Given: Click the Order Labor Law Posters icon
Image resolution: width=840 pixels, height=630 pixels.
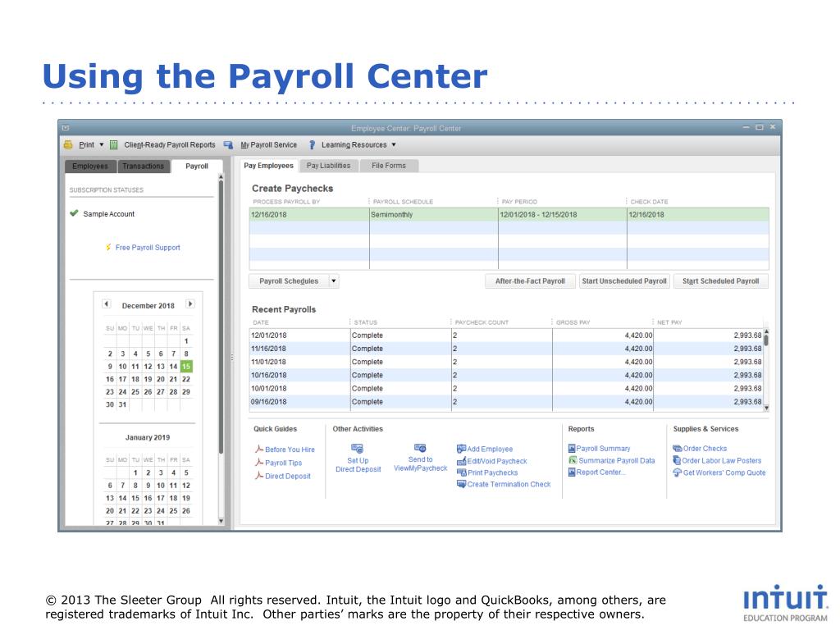Looking at the screenshot, I should (677, 460).
